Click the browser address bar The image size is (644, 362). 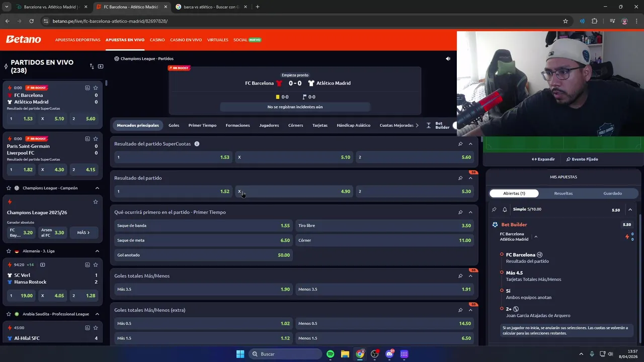click(x=302, y=21)
